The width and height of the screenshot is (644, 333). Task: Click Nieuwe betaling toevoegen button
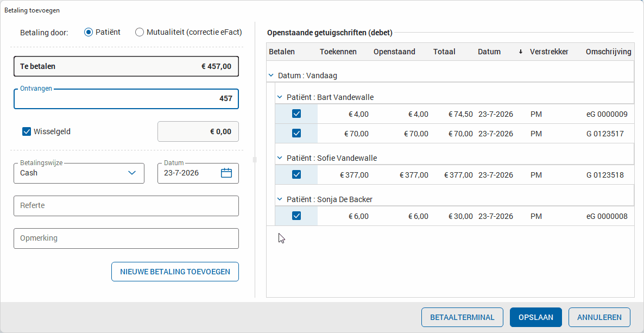(175, 272)
